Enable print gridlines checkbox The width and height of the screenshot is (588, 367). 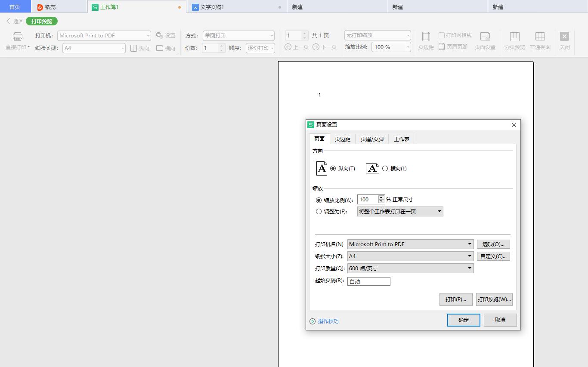[x=441, y=35]
